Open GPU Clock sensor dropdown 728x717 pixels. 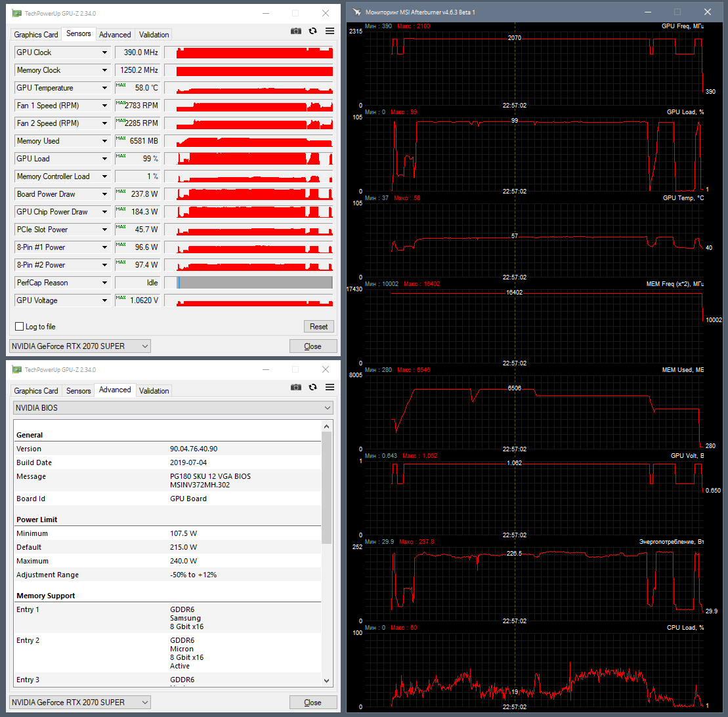(x=104, y=52)
